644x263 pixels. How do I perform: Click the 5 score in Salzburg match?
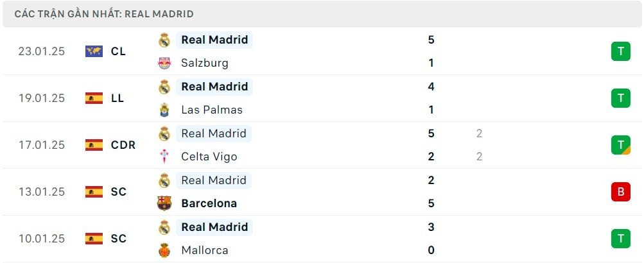(431, 40)
